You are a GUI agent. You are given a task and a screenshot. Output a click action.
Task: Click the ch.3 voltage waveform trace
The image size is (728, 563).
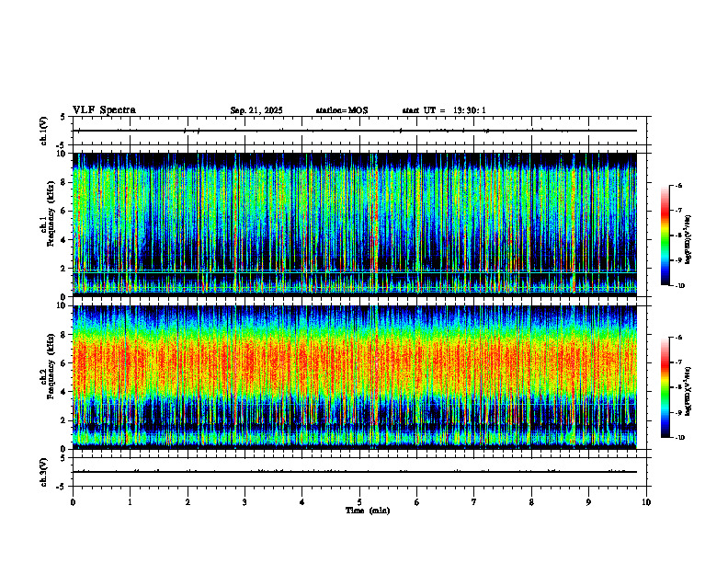coord(355,472)
